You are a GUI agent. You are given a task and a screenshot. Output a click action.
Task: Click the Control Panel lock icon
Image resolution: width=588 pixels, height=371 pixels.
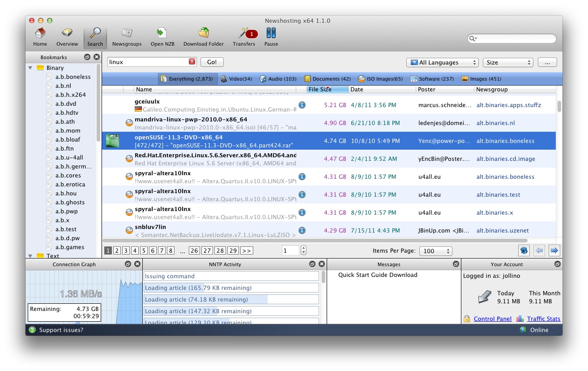click(467, 319)
